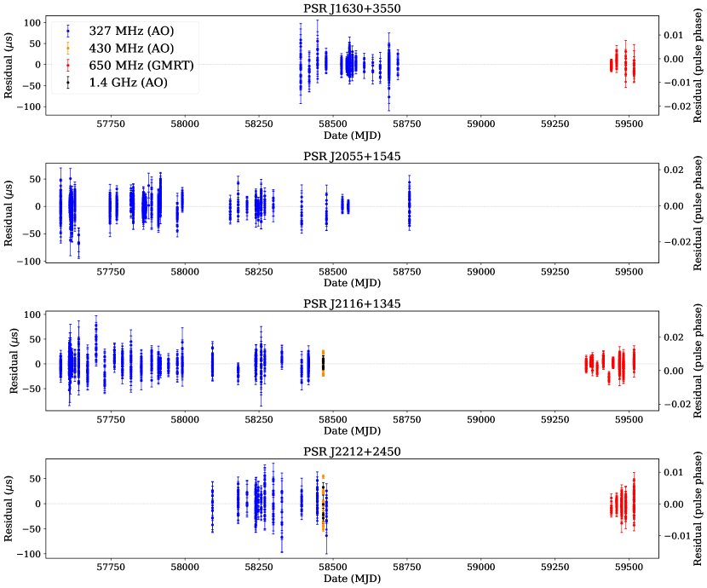Click "Date (MJD)" label under PSR J2055+1545 plot
Image resolution: width=707 pixels, height=588 pixels.
[x=352, y=283]
